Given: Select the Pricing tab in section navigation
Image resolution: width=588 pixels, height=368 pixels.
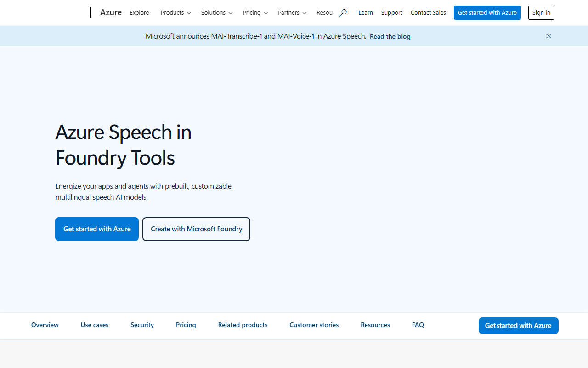Looking at the screenshot, I should tap(186, 325).
